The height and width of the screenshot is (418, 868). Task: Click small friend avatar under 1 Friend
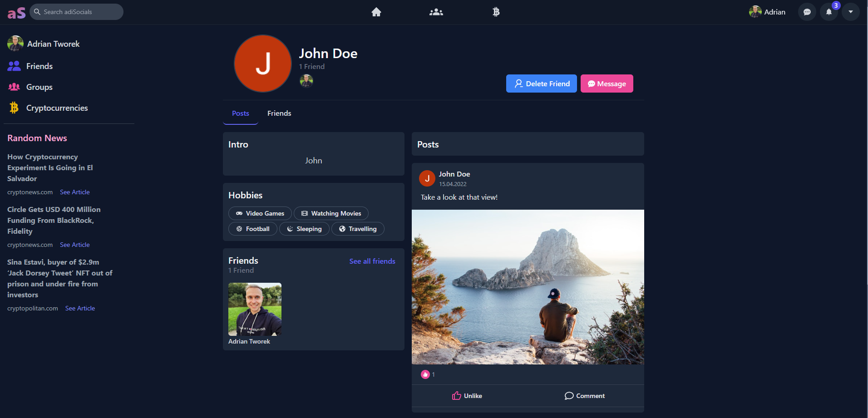pyautogui.click(x=306, y=81)
